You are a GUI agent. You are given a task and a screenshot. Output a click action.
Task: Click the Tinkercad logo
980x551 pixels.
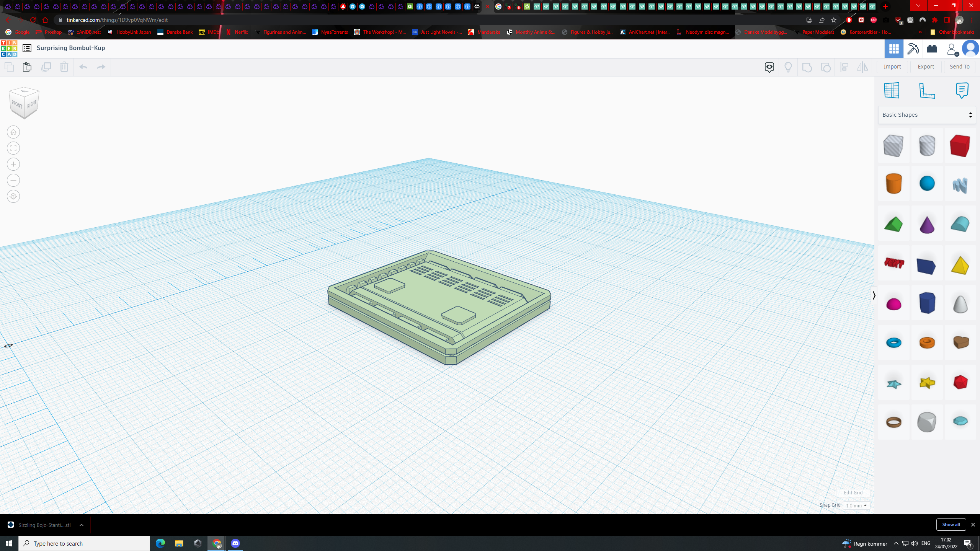coord(9,48)
